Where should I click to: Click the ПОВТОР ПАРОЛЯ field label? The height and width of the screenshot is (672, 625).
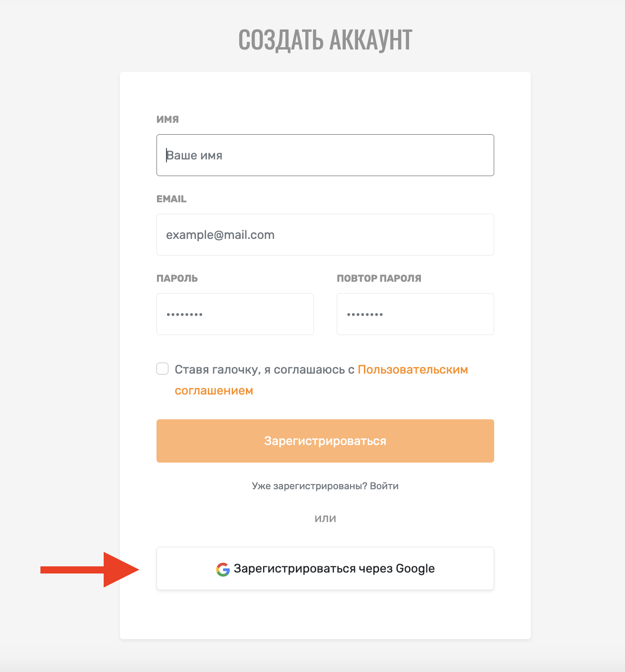(379, 278)
